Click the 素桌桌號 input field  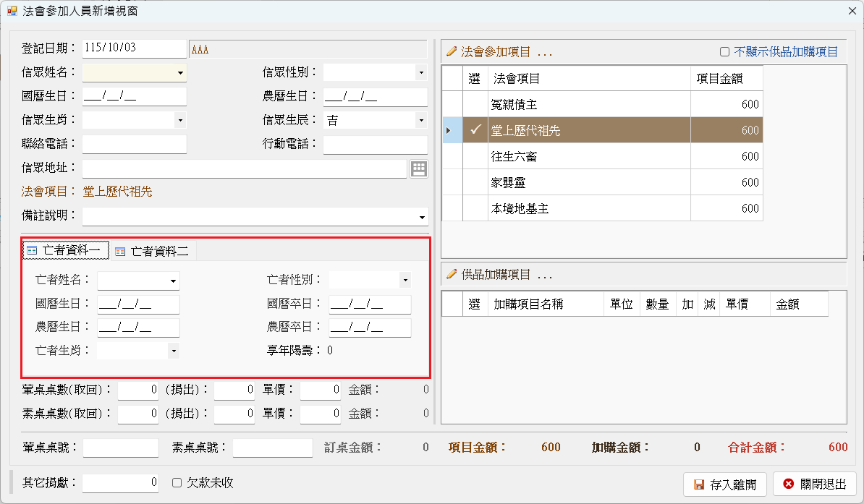click(x=273, y=448)
